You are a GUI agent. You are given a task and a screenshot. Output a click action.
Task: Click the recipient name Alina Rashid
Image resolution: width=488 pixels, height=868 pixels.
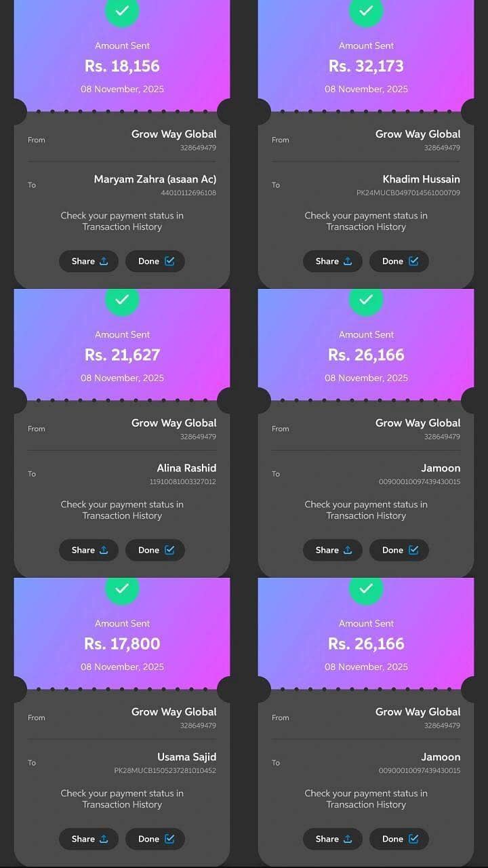pyautogui.click(x=186, y=468)
